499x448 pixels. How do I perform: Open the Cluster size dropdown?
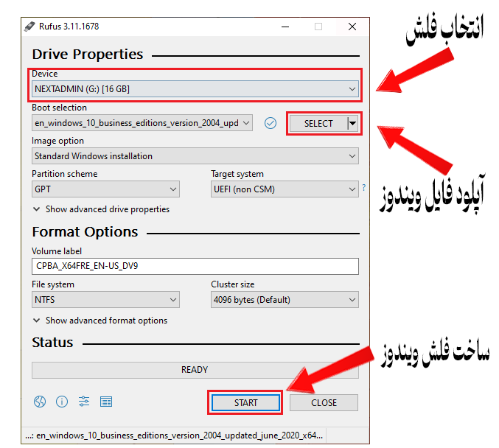(x=285, y=299)
